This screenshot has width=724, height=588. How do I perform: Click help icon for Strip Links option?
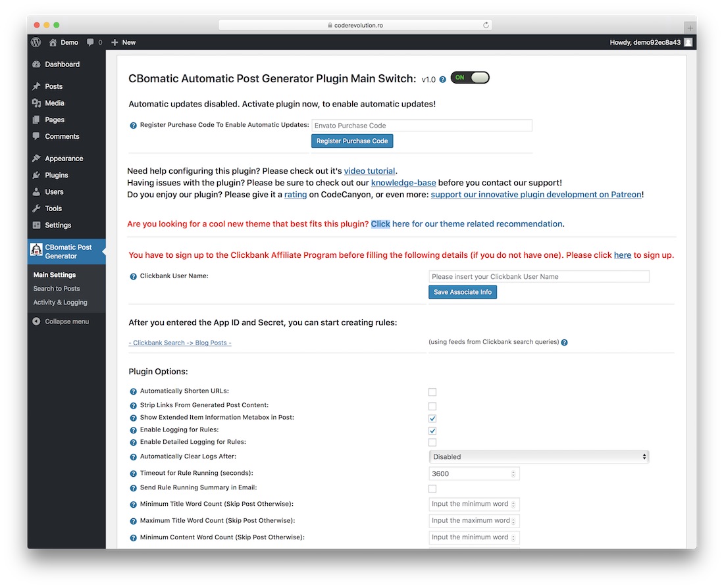click(133, 405)
